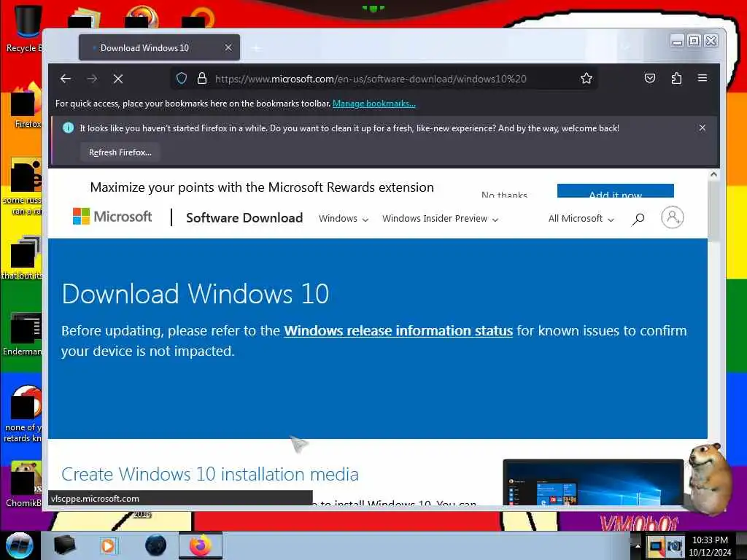747x560 pixels.
Task: Select the Firefox taskbar button
Action: coord(201,545)
